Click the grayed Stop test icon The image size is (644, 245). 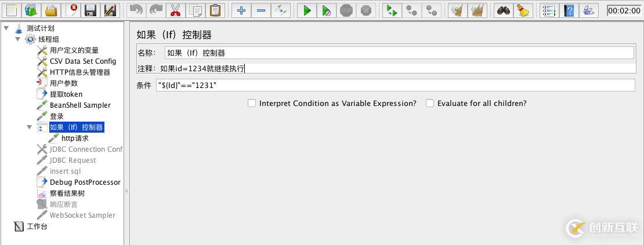(346, 10)
